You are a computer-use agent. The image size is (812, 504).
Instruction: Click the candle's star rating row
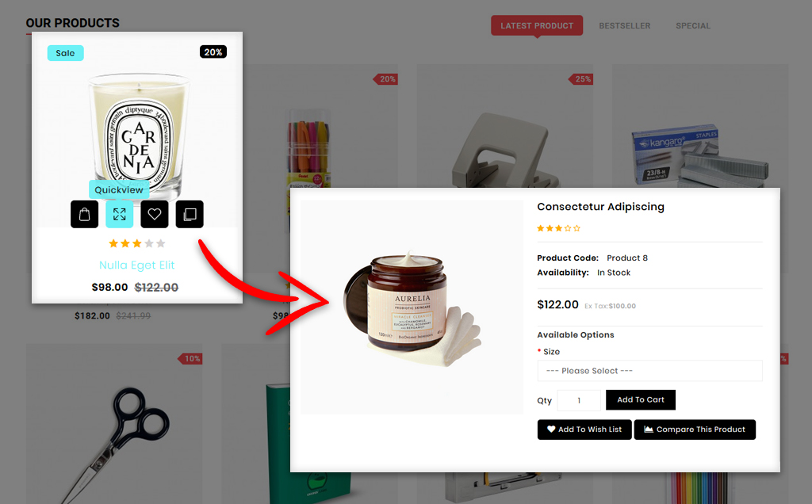[x=137, y=243]
